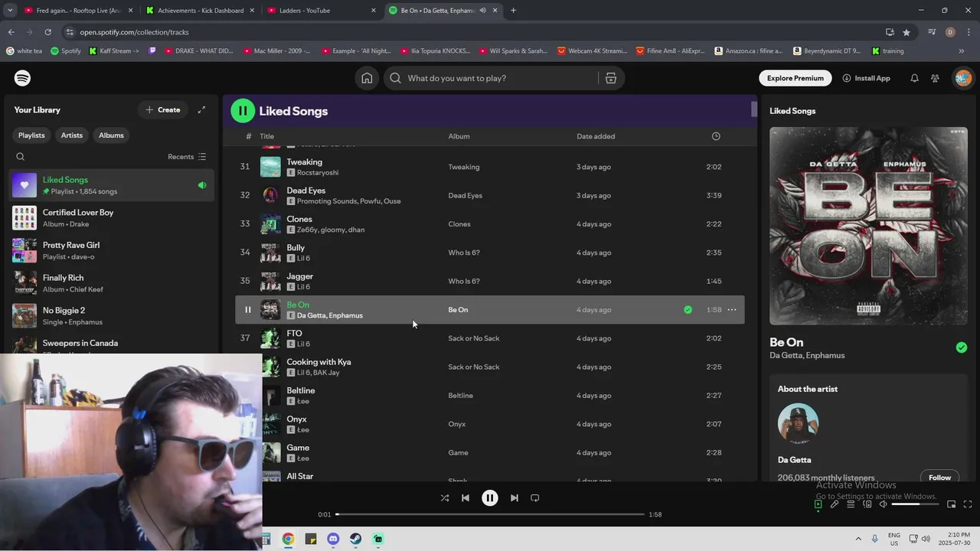The width and height of the screenshot is (980, 551).
Task: Pause playback in the bottom player bar
Action: tap(490, 498)
